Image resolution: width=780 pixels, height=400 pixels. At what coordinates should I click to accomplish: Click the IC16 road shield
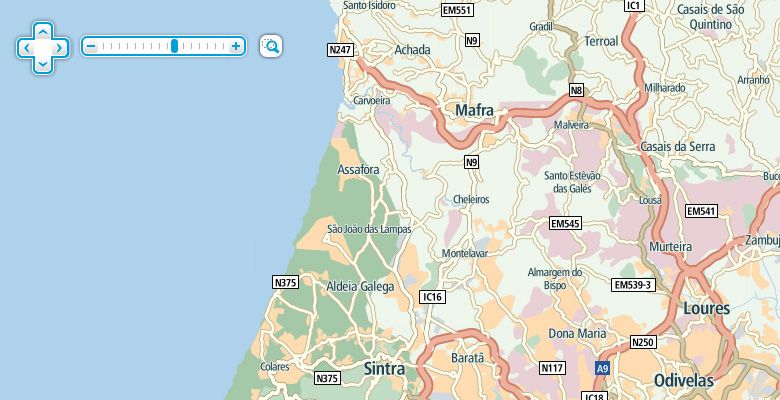(432, 297)
